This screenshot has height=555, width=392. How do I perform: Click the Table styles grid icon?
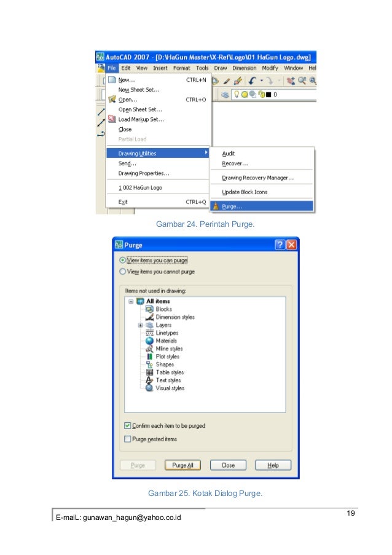(x=150, y=372)
